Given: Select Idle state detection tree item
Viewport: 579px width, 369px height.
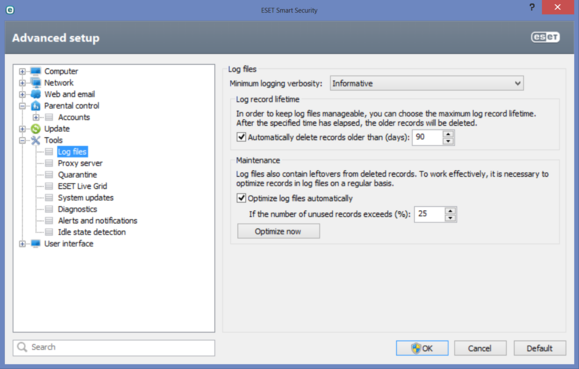Looking at the screenshot, I should click(92, 232).
